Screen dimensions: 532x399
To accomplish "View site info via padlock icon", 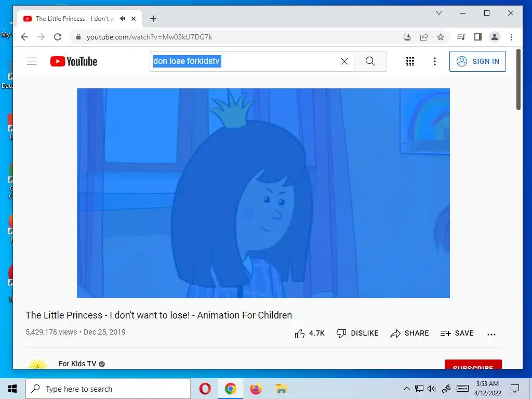I will point(78,37).
